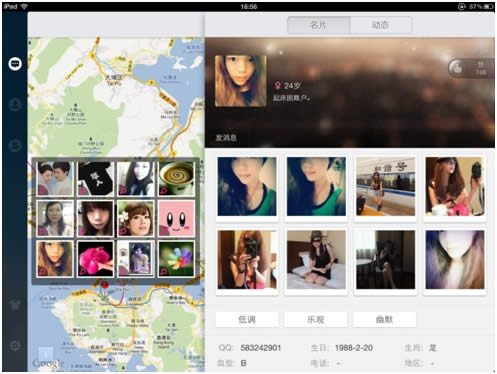Tap the thumbs-up like icon on profile
The image size is (497, 374).
tap(457, 68)
